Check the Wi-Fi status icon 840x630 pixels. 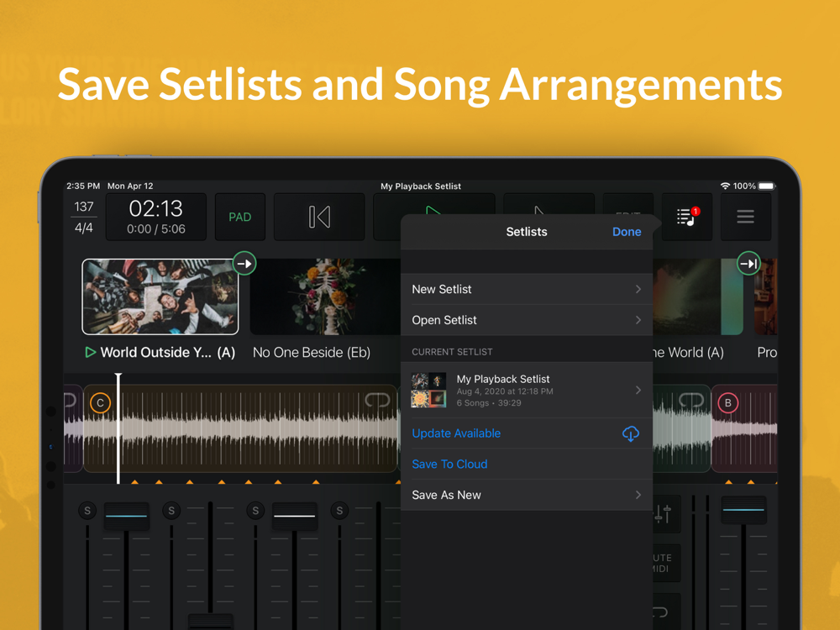(x=725, y=186)
